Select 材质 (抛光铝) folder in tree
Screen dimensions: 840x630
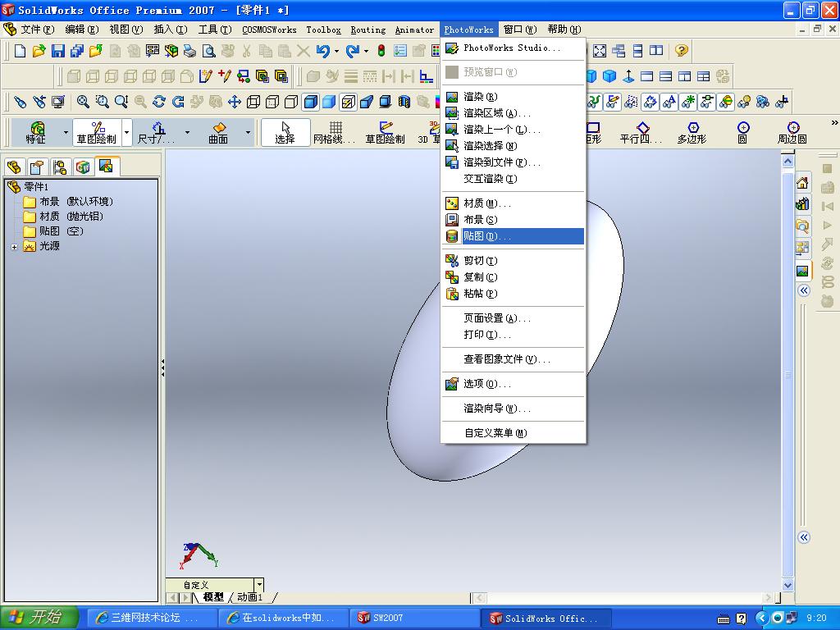point(63,217)
